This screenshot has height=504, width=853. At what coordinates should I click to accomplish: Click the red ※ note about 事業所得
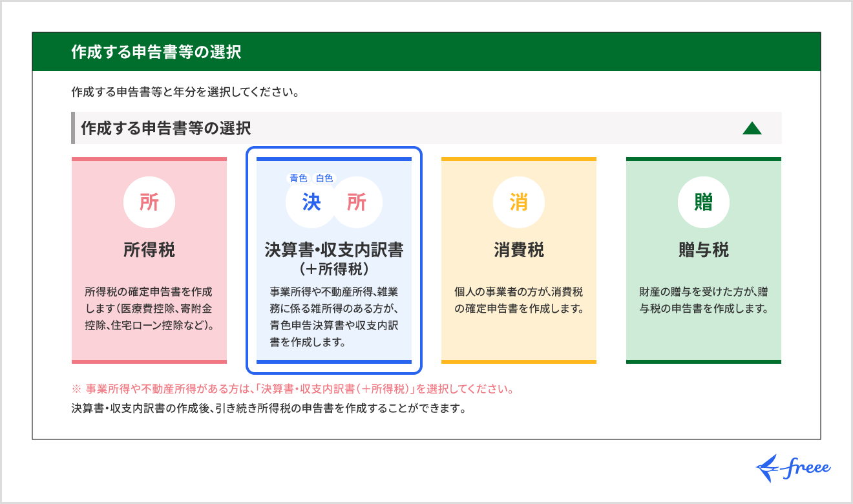pos(291,388)
